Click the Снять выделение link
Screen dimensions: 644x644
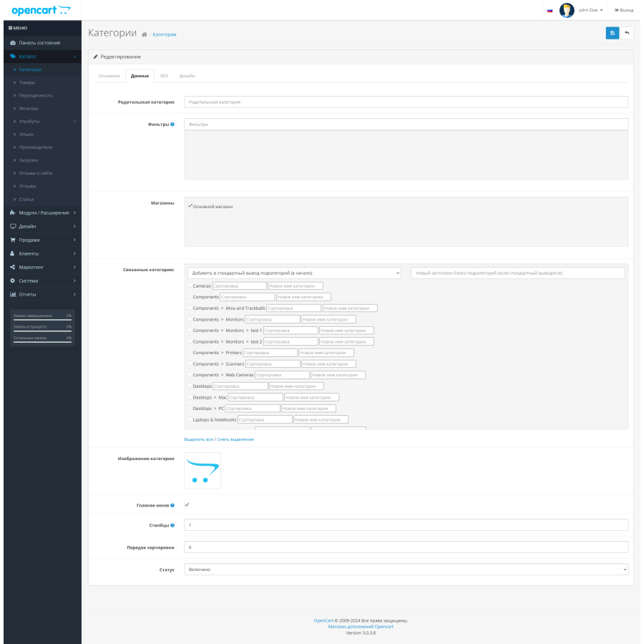pyautogui.click(x=235, y=439)
